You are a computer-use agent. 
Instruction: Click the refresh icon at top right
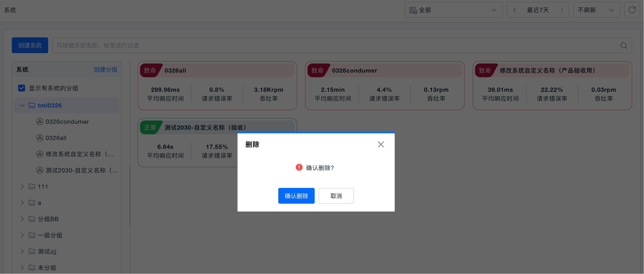coord(632,10)
